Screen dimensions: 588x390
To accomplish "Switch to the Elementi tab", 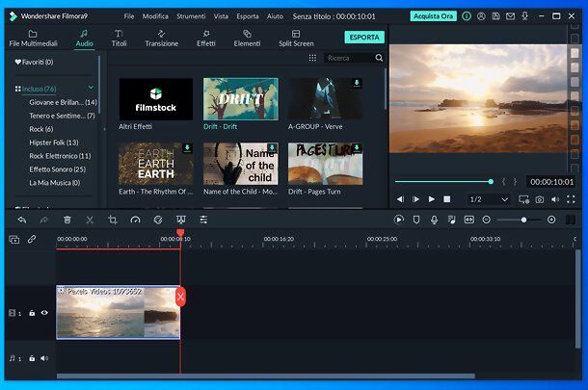I will click(247, 39).
